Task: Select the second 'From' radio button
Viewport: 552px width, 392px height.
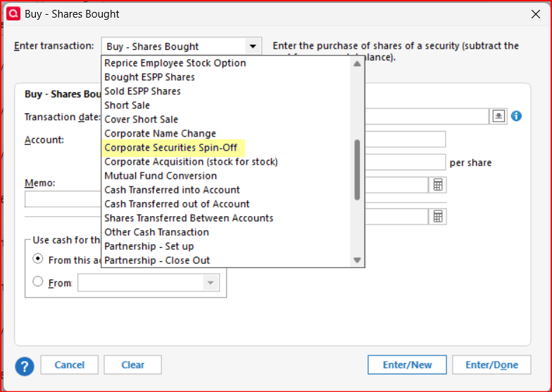Action: click(38, 282)
